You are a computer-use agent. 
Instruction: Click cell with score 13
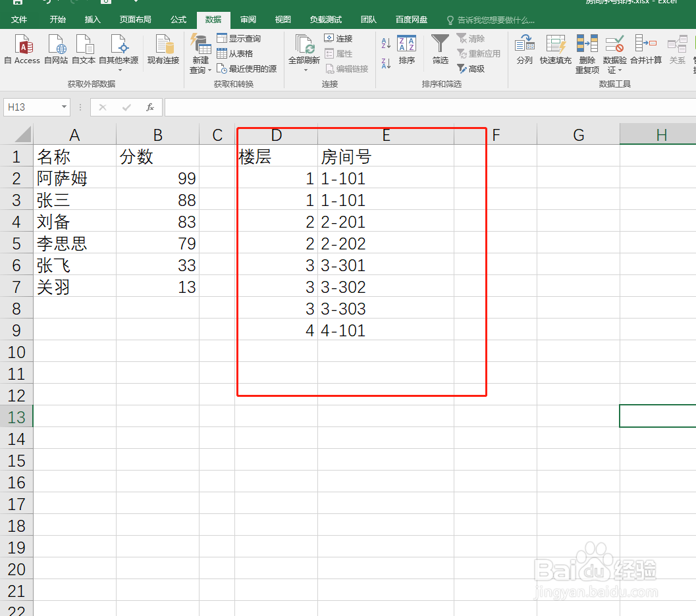pyautogui.click(x=157, y=287)
